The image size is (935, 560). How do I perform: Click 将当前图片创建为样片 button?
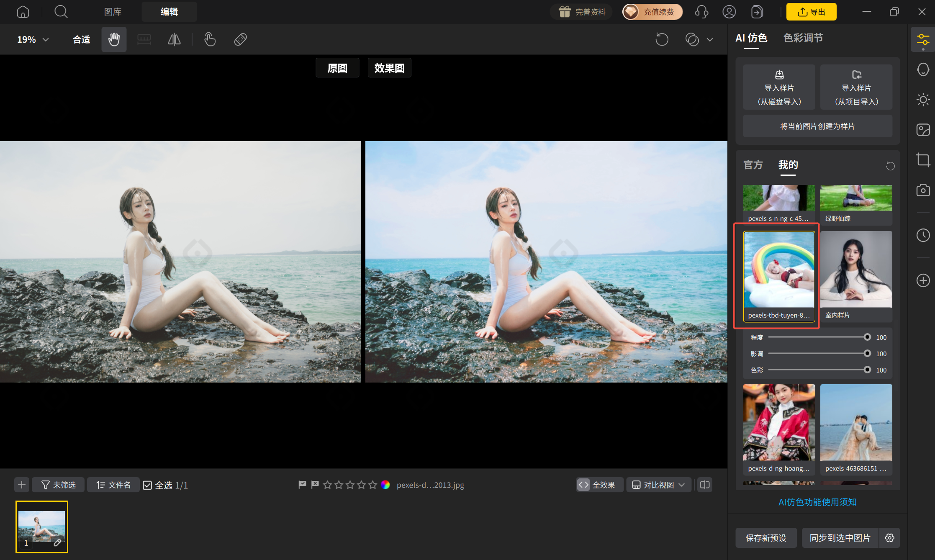[x=817, y=126]
